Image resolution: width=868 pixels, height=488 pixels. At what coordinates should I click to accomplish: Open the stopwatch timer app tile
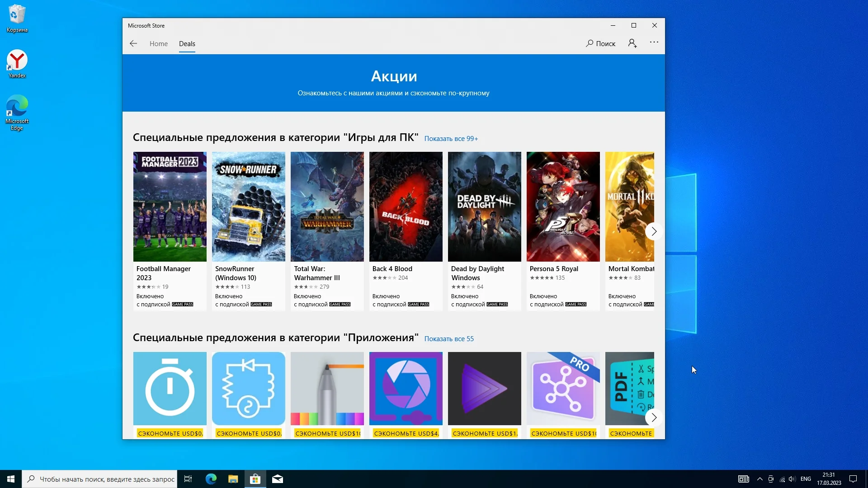170,389
